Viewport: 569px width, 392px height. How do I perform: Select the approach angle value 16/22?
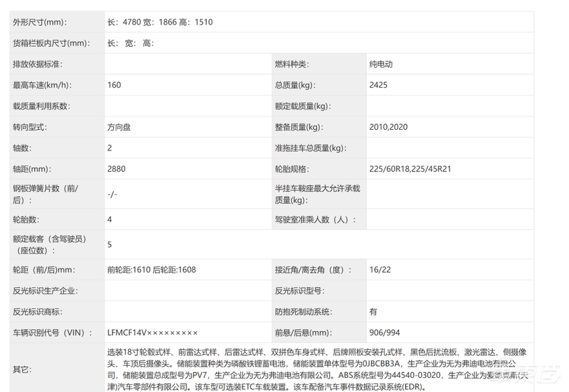pos(377,270)
